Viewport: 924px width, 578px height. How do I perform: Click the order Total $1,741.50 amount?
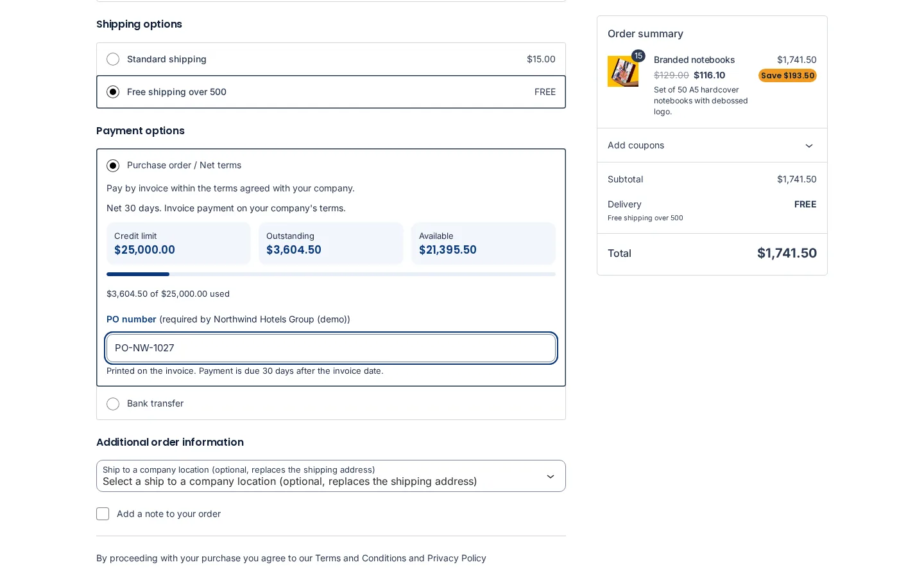[x=787, y=253]
